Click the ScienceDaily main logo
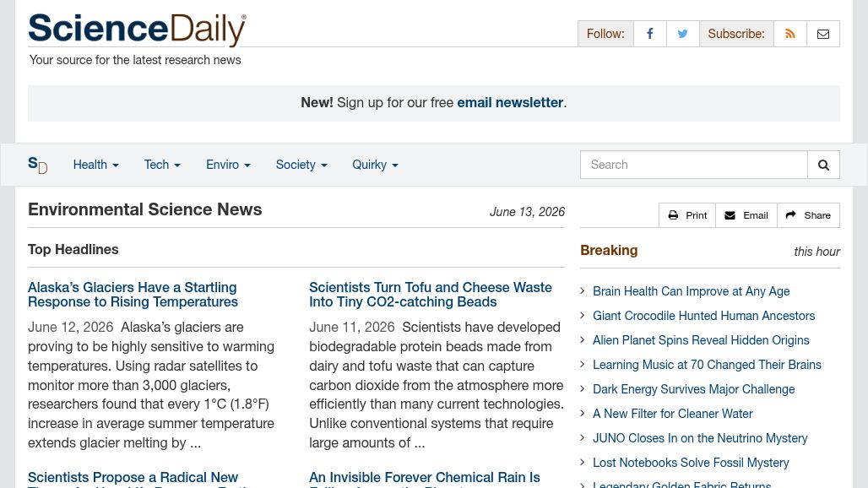This screenshot has height=488, width=868. point(138,29)
